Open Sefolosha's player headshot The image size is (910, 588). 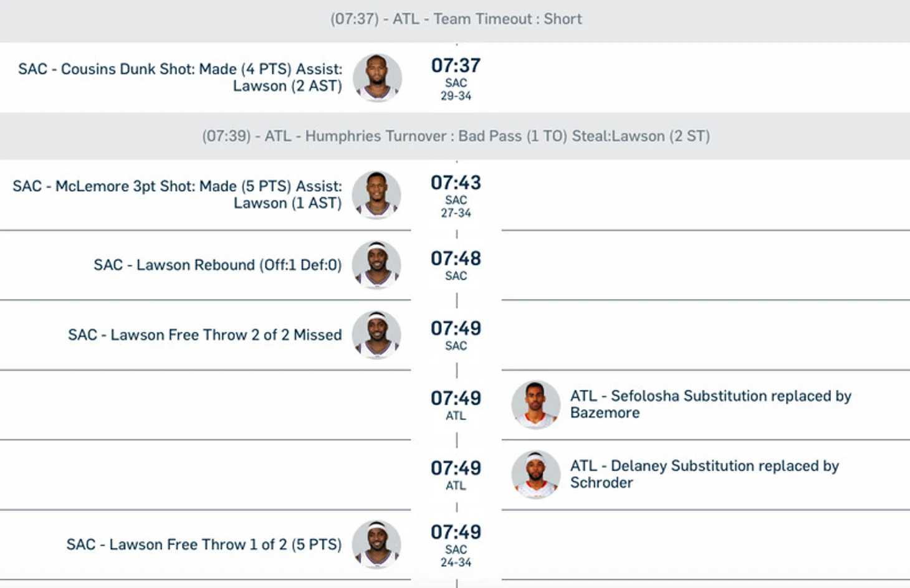pyautogui.click(x=535, y=404)
